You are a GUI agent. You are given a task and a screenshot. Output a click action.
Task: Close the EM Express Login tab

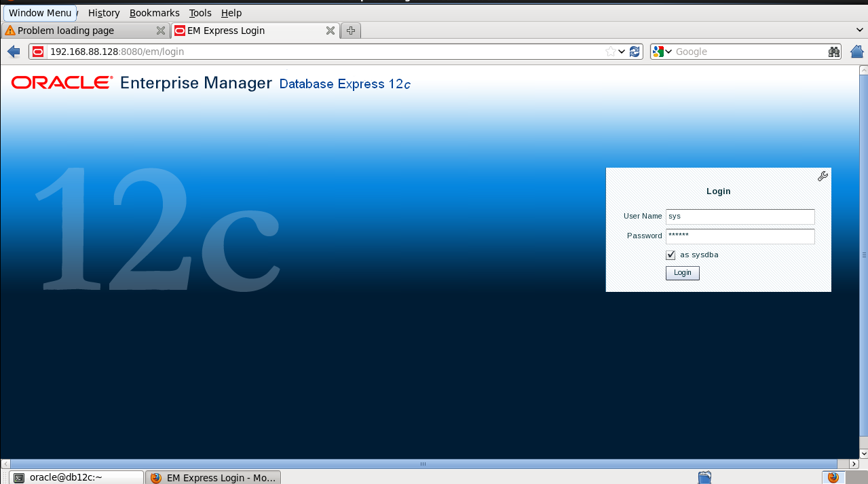[x=331, y=31]
